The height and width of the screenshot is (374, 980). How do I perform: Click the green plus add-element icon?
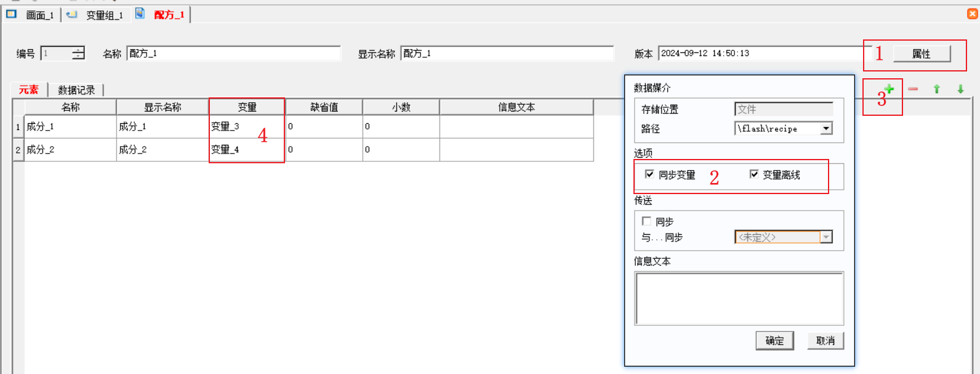pyautogui.click(x=889, y=89)
